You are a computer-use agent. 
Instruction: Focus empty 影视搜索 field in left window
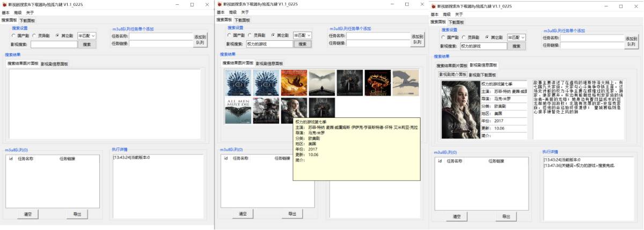pyautogui.click(x=53, y=44)
